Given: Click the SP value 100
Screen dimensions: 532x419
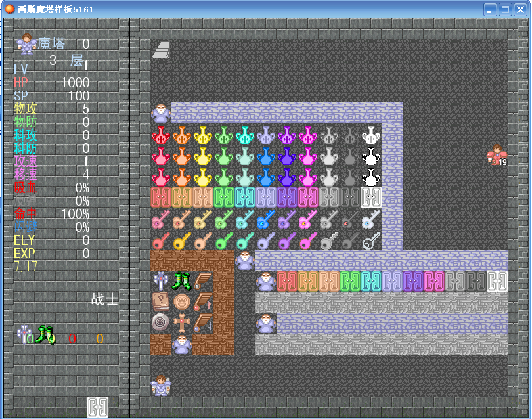Looking at the screenshot, I should click(x=79, y=96).
